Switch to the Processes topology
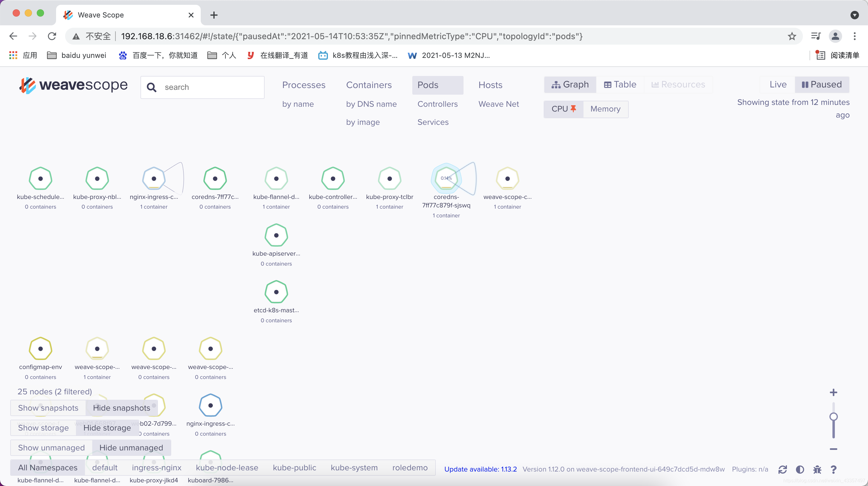The image size is (868, 486). coord(303,85)
